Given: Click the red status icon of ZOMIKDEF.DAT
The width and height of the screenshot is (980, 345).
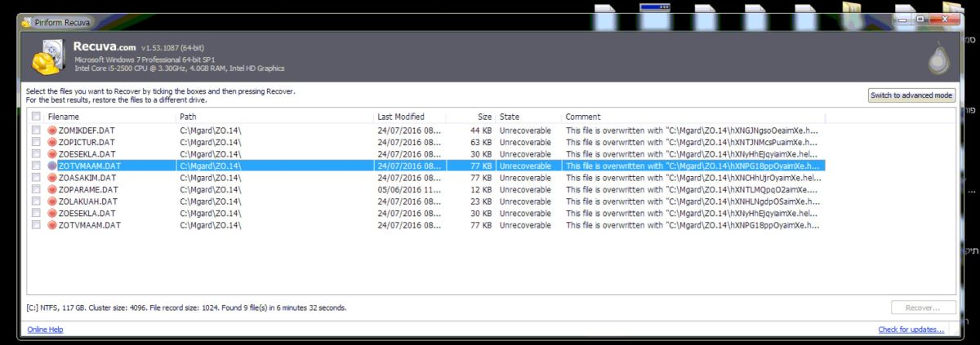Looking at the screenshot, I should click(x=52, y=130).
